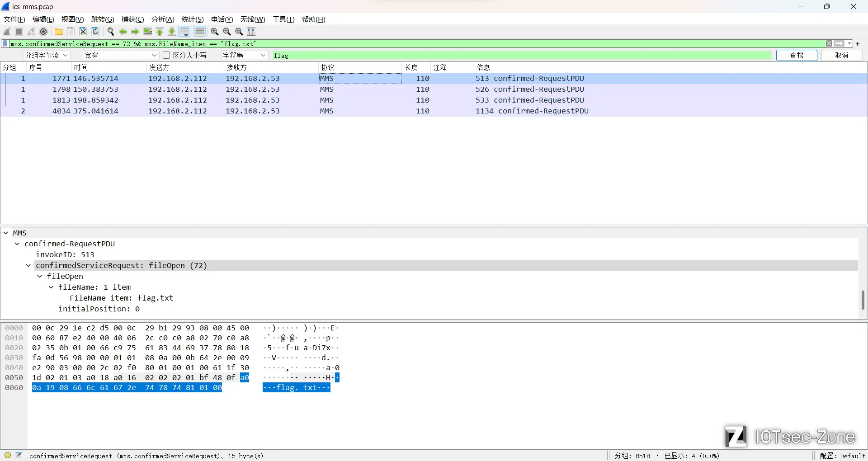Click the 查找 find button
The image size is (868, 461).
pyautogui.click(x=797, y=55)
